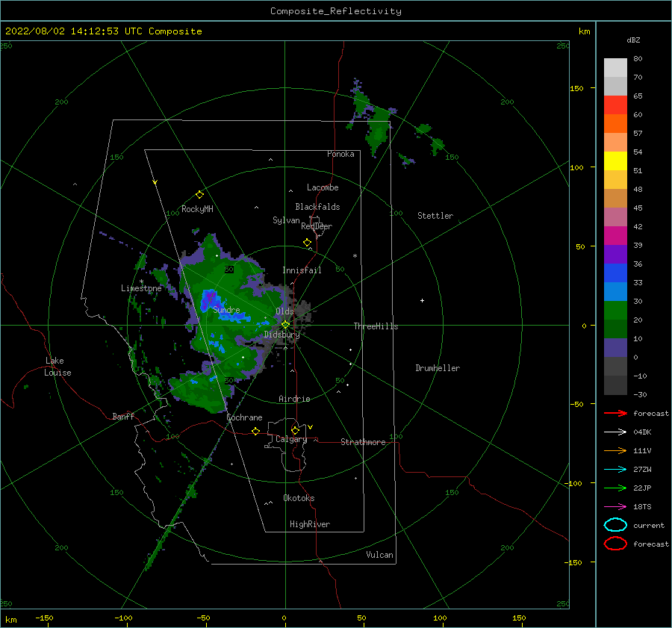The image size is (672, 628).
Task: Click the RockyMH label
Action: (197, 209)
